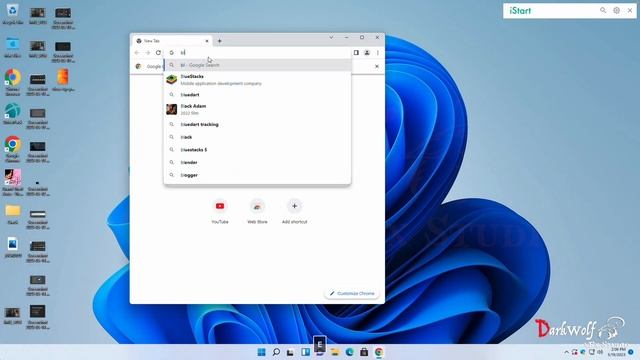
Task: Toggle the Chrome side panel icon
Action: point(356,53)
